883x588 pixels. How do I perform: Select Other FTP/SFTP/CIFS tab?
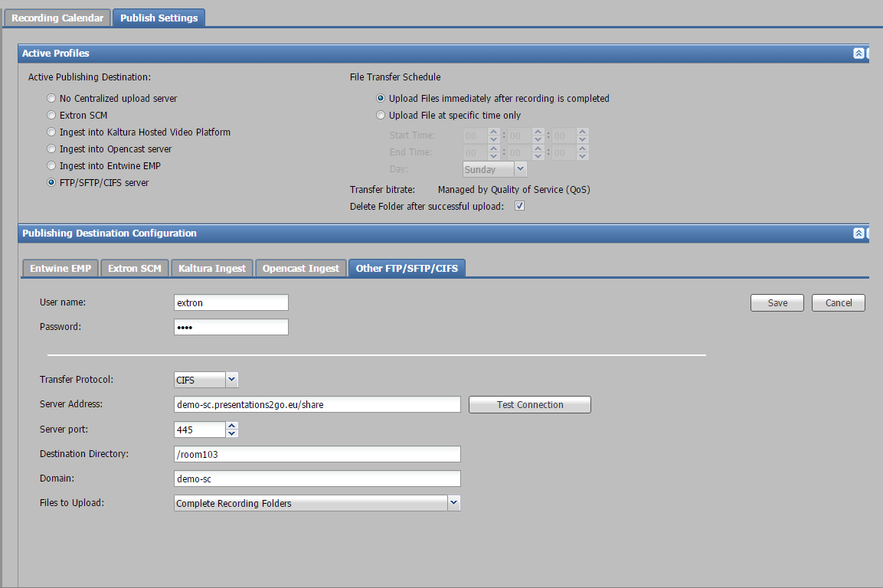[x=407, y=269]
